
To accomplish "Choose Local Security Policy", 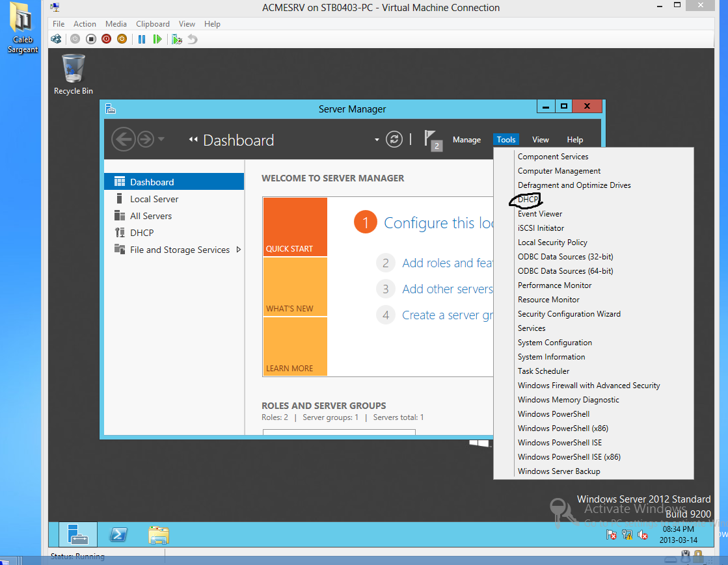I will [x=552, y=243].
